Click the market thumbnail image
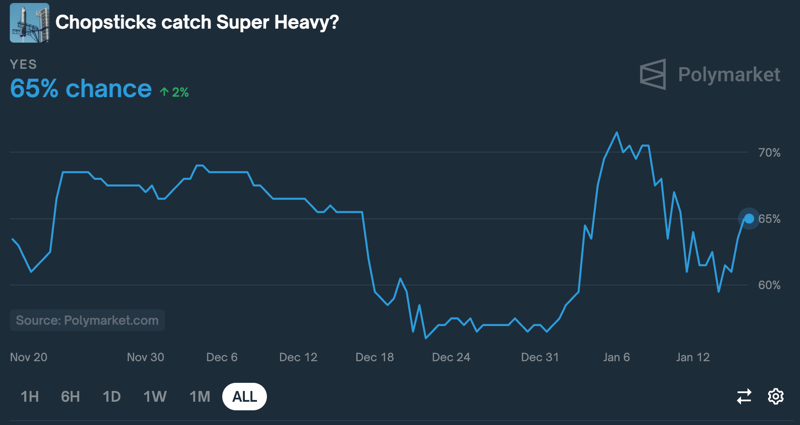 29,22
